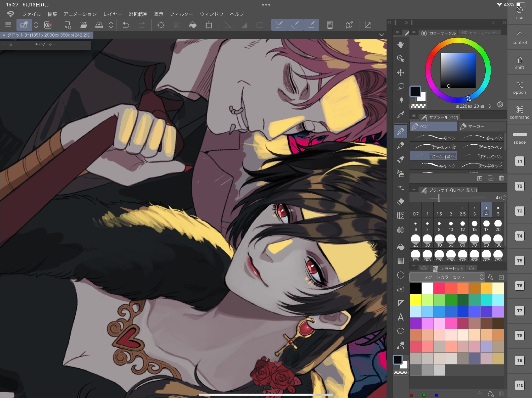
Task: Select the Gペン brush preset
Action: coord(433,138)
